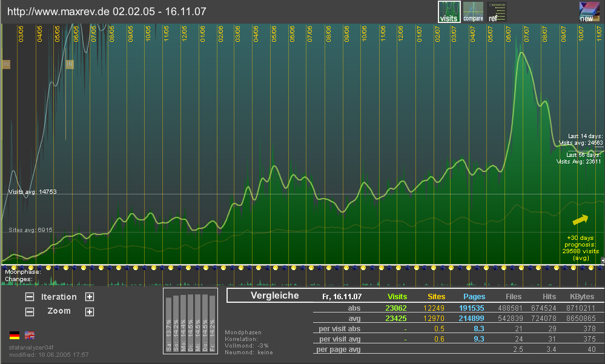Click the yellow prognosis arrow

pos(580,220)
